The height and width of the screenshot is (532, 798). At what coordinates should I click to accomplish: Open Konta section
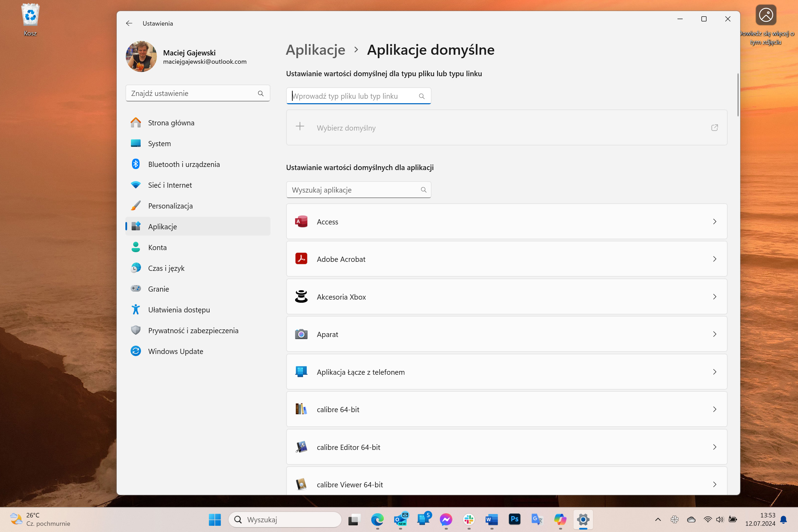pyautogui.click(x=198, y=247)
